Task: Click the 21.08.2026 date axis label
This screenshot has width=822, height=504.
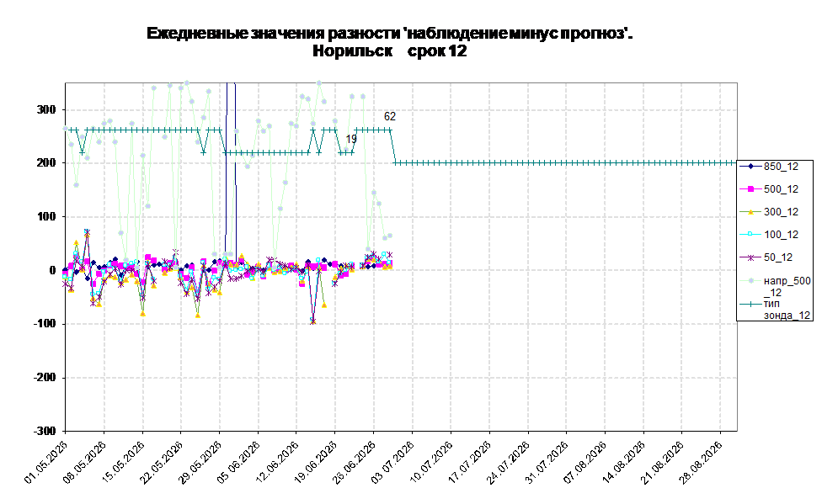Action: tap(663, 462)
